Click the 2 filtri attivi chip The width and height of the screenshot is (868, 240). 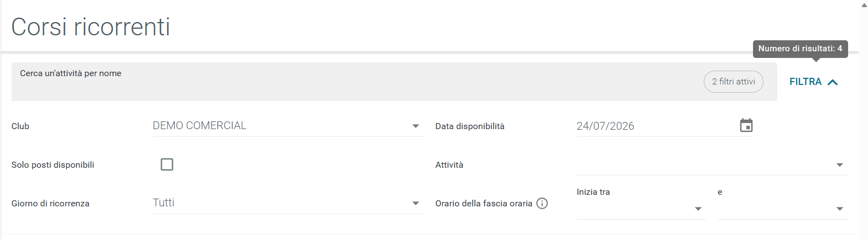tap(734, 82)
